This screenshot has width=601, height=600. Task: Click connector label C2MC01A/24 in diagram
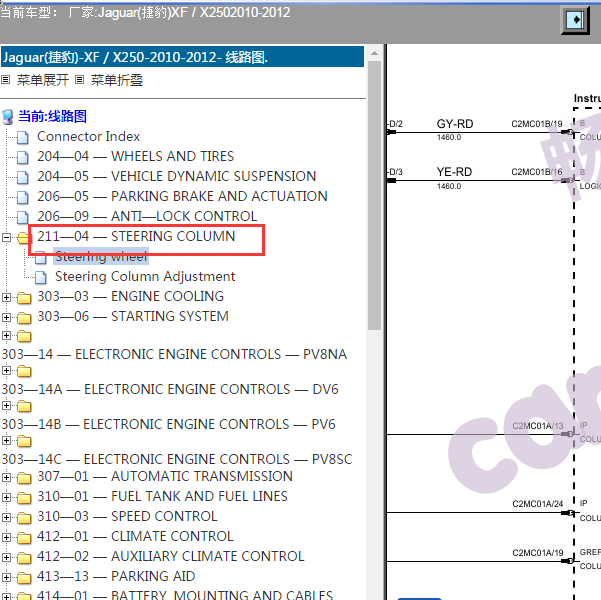pos(538,503)
